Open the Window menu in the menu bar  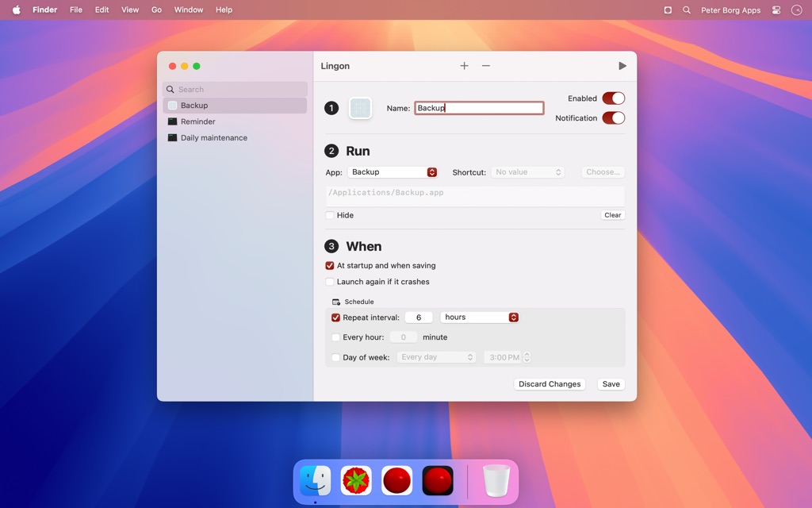coord(189,10)
